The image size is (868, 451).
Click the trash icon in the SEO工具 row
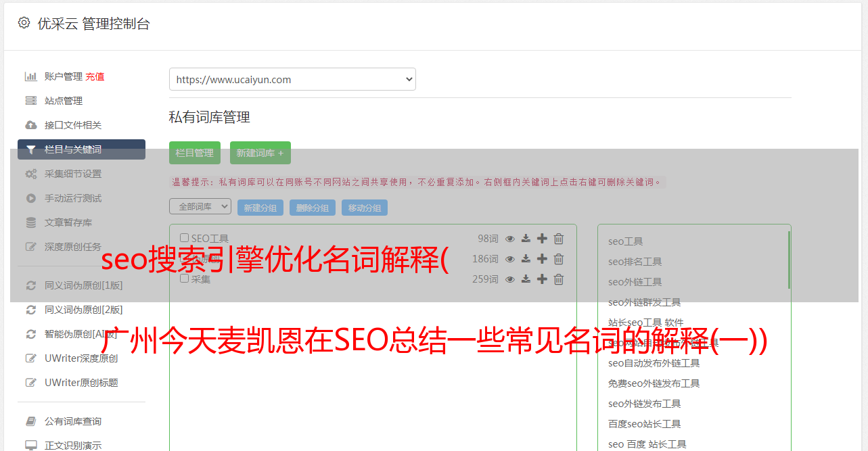coord(559,239)
